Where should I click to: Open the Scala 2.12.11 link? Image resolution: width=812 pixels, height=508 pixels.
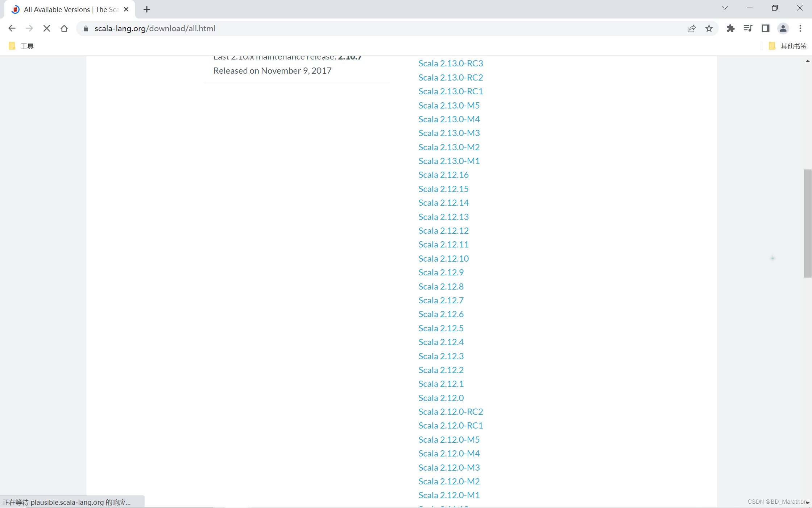tap(443, 244)
